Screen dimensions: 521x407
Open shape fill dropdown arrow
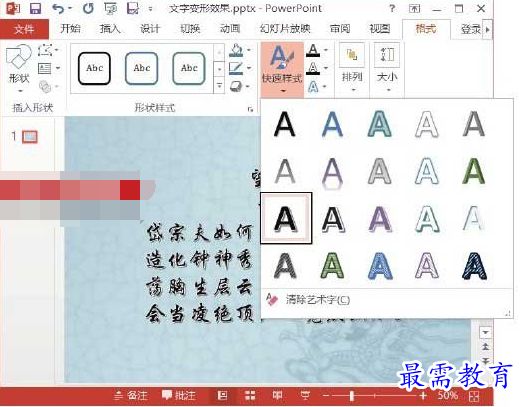point(249,50)
